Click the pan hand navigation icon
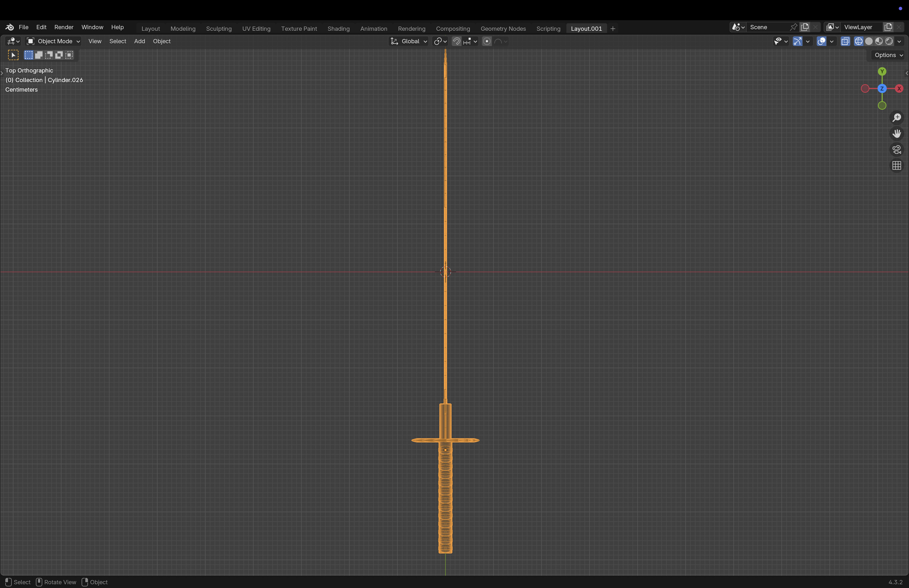Image resolution: width=909 pixels, height=588 pixels. point(897,134)
